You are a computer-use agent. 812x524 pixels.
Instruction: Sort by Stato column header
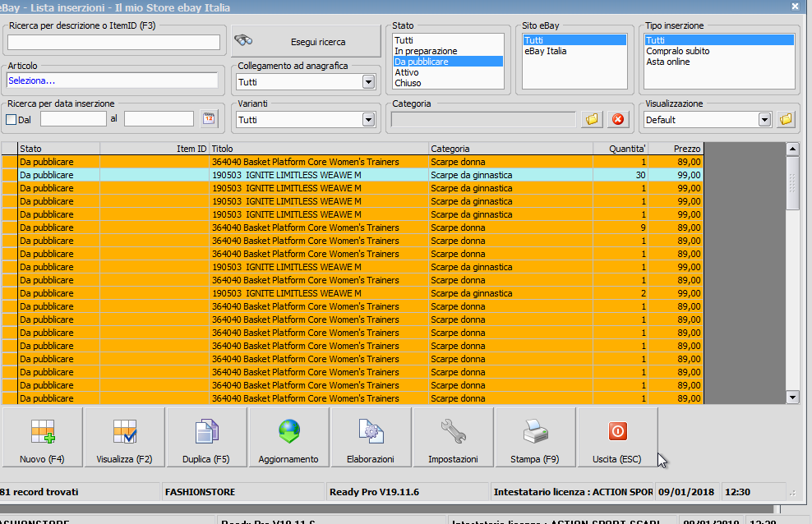tap(58, 149)
